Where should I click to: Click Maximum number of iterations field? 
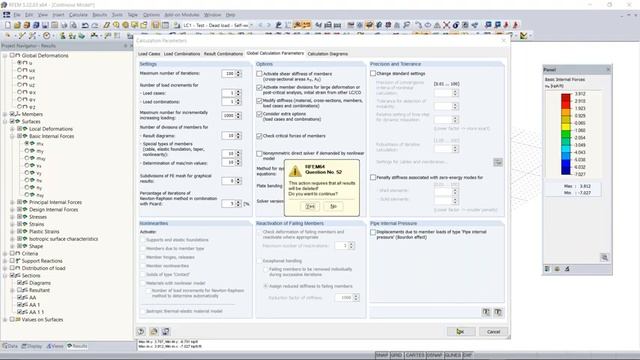pos(229,73)
